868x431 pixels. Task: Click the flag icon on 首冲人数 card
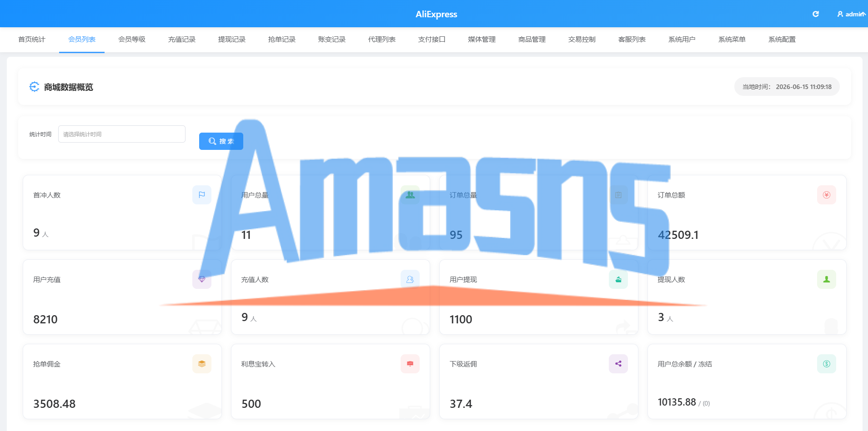coord(202,195)
